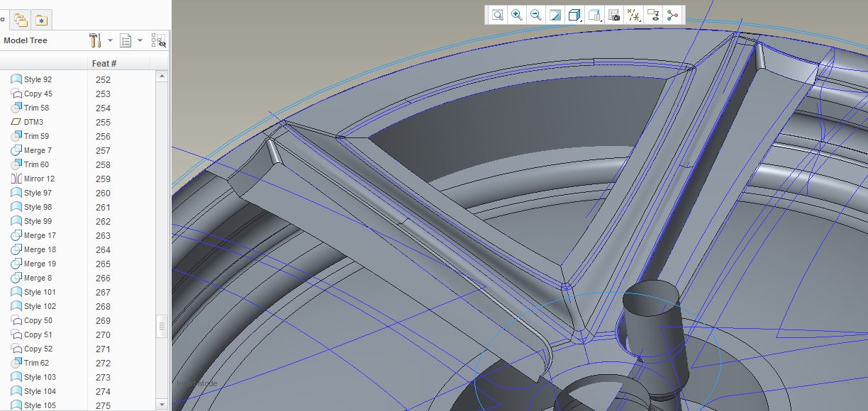868x411 pixels.
Task: Select the Copy 45 feature
Action: tap(31, 94)
